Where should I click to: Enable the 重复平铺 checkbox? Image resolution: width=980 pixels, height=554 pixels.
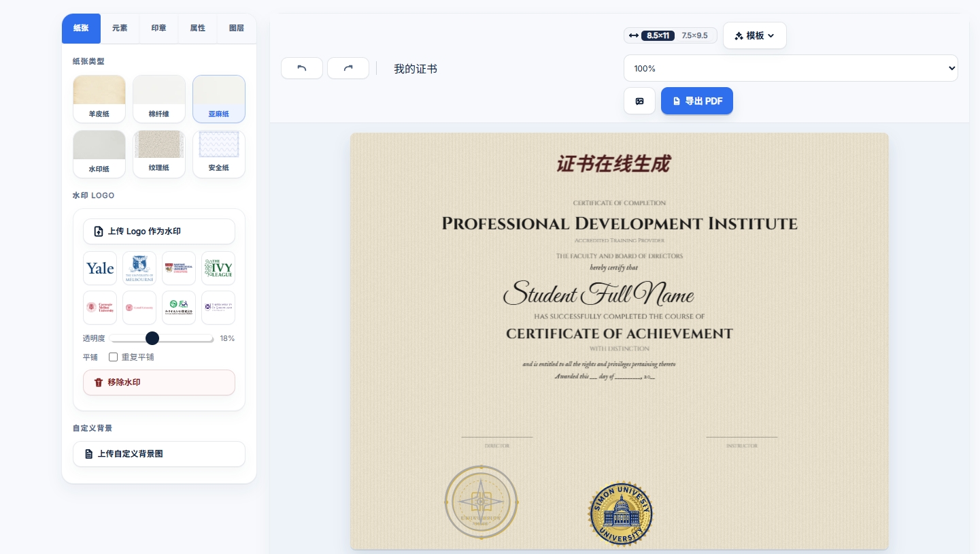[114, 357]
